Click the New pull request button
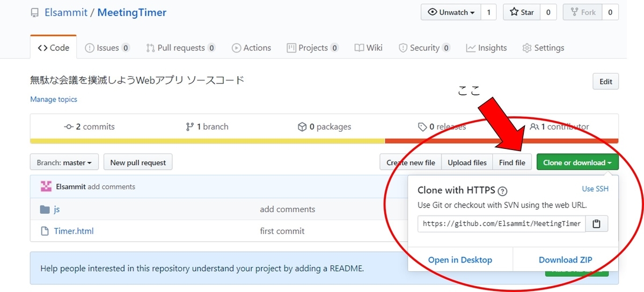 (138, 162)
